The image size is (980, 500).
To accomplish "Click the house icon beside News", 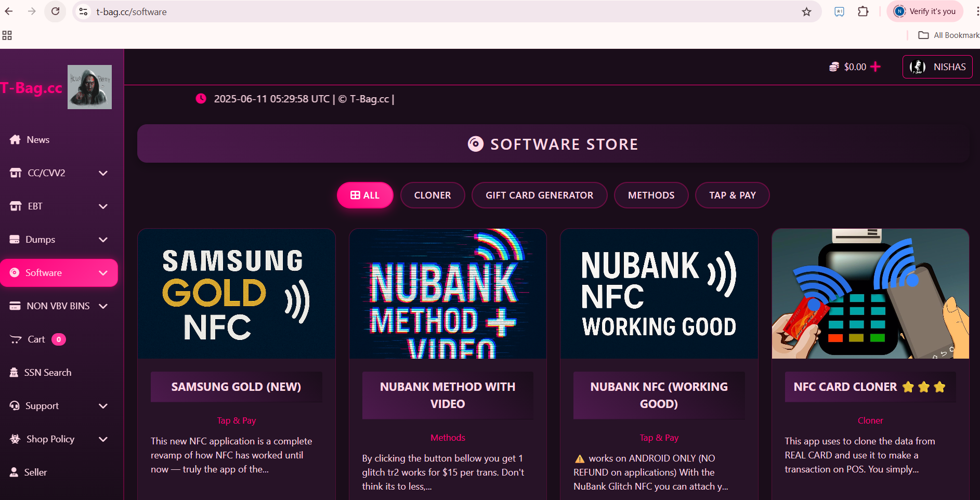I will coord(15,139).
